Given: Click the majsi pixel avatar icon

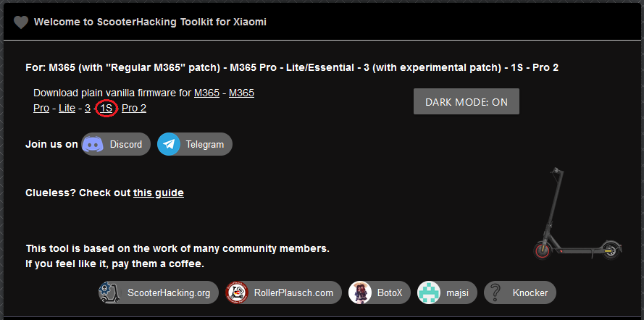Looking at the screenshot, I should coord(429,292).
